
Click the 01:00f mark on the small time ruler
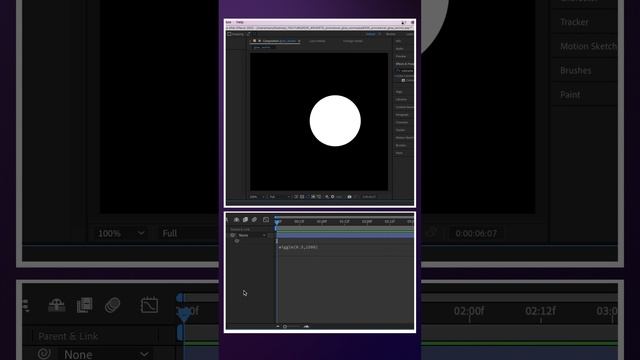coord(322,222)
